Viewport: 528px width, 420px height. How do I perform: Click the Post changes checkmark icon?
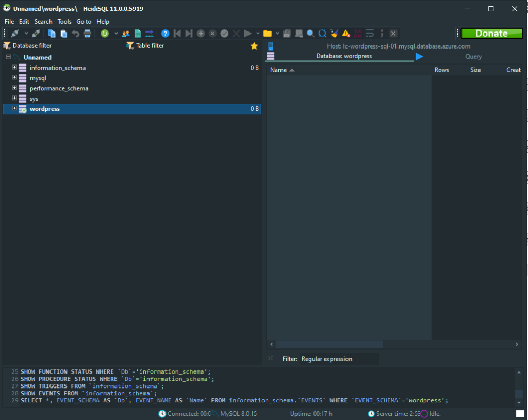coord(224,34)
